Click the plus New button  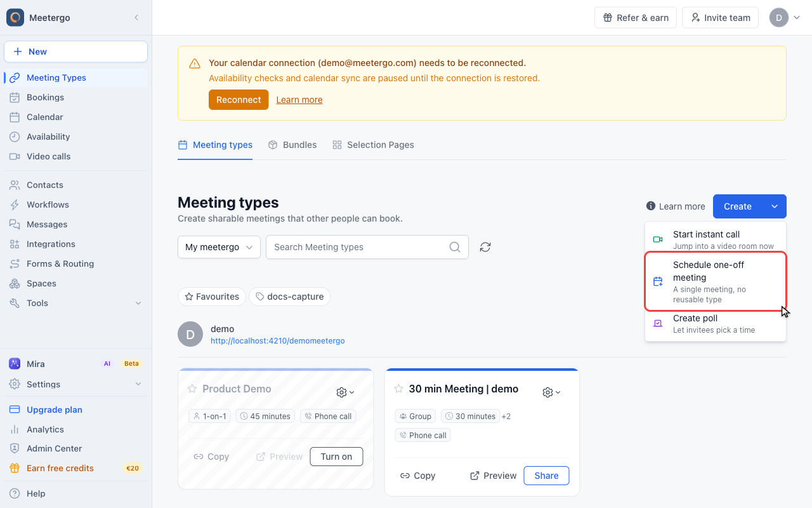coord(75,51)
